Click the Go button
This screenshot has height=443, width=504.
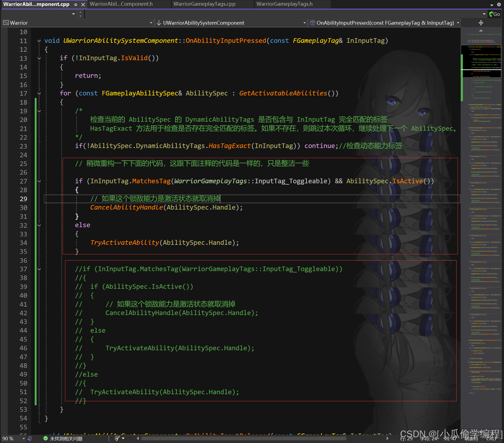[495, 14]
